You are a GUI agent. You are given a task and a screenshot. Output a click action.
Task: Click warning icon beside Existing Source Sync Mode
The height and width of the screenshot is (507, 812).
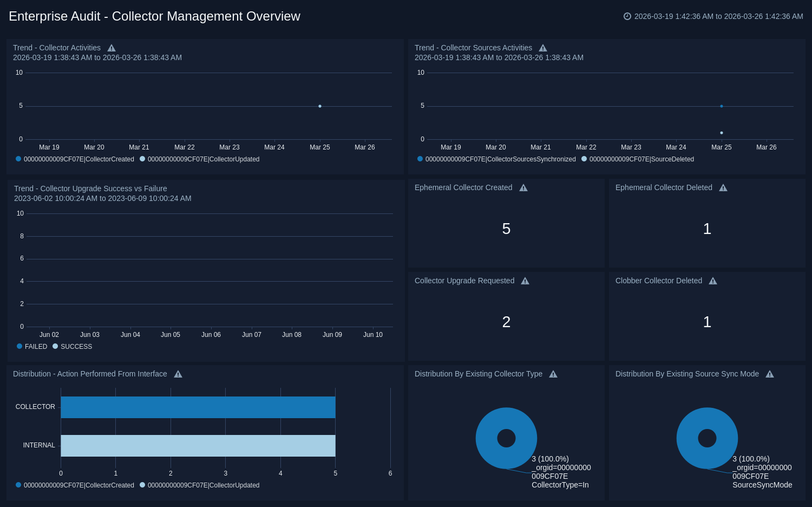[770, 374]
